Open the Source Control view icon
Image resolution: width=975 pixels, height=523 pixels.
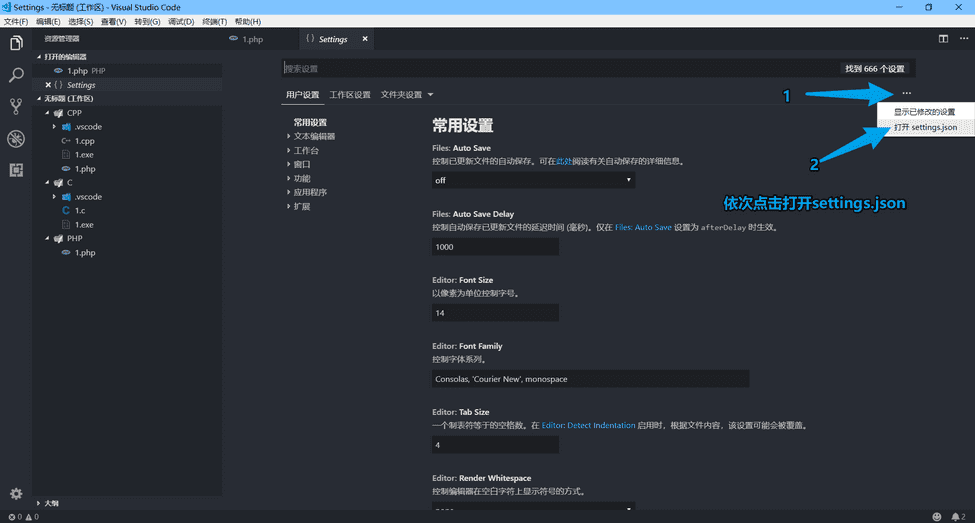[x=16, y=106]
